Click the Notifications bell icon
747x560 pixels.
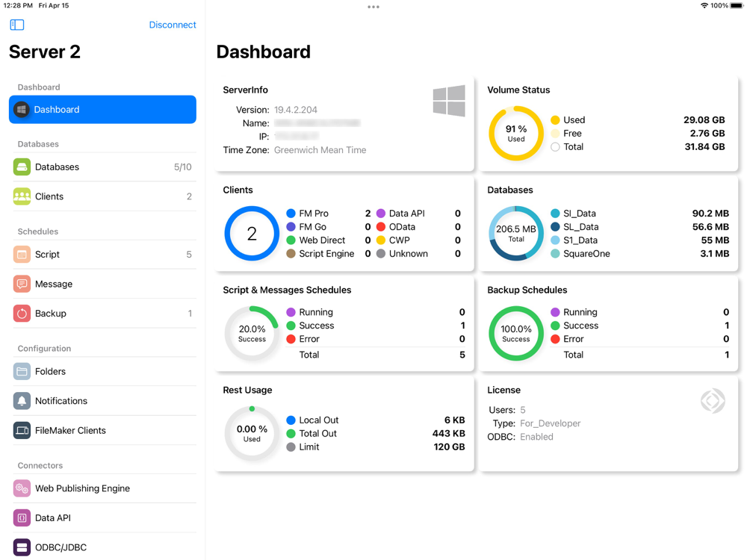(22, 402)
